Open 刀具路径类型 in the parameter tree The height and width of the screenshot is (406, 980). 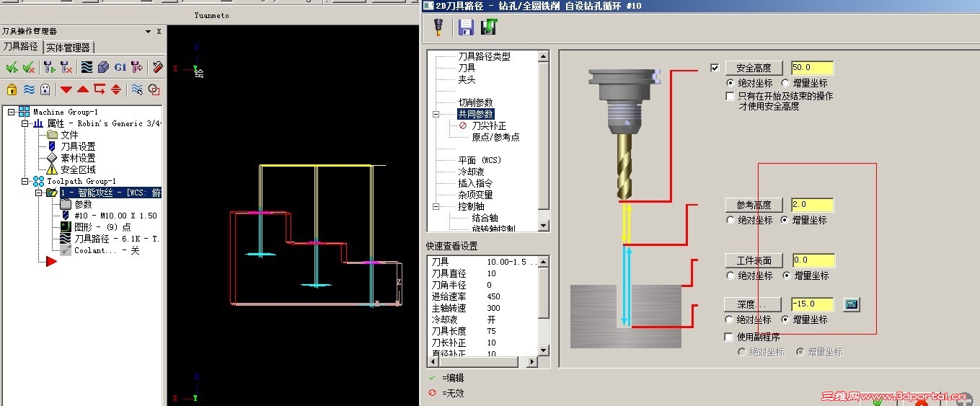click(x=484, y=56)
